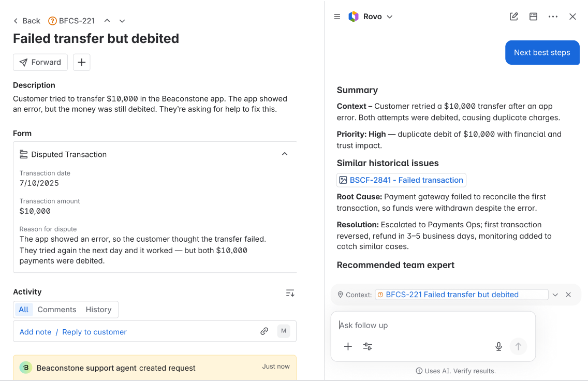Open the Rovo agent dropdown
The width and height of the screenshot is (588, 381).
pos(390,17)
